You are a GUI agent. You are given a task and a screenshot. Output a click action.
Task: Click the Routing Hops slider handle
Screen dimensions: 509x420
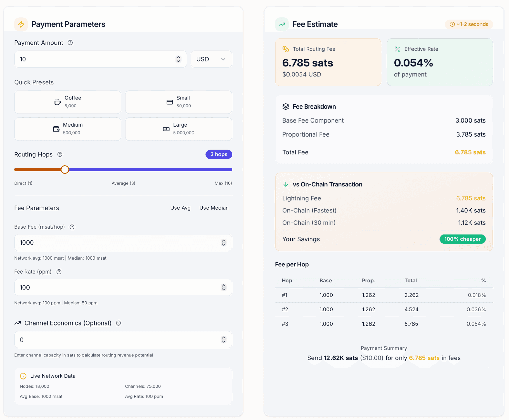coord(65,169)
